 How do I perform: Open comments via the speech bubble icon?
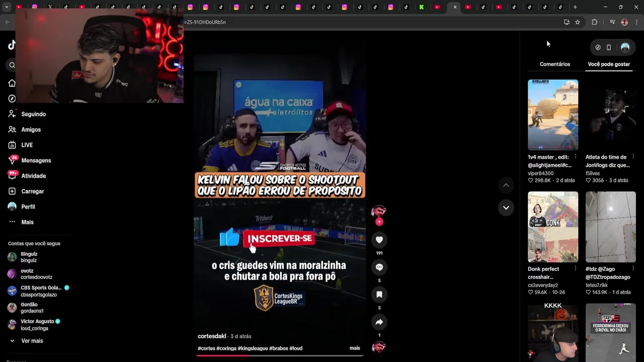coord(379,267)
